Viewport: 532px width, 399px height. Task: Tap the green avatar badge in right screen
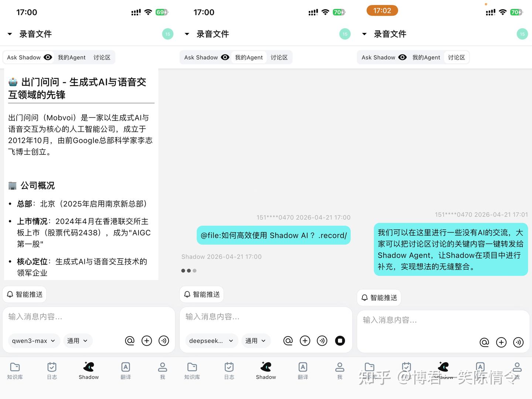522,34
